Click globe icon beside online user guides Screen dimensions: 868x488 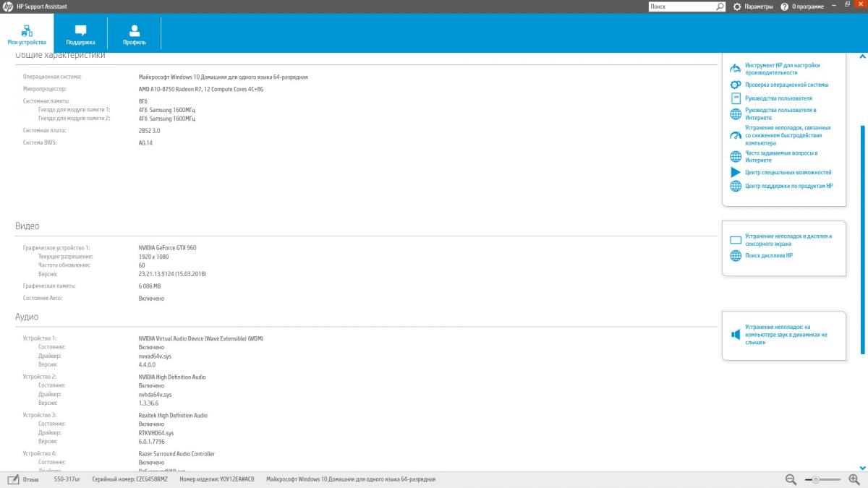(735, 114)
